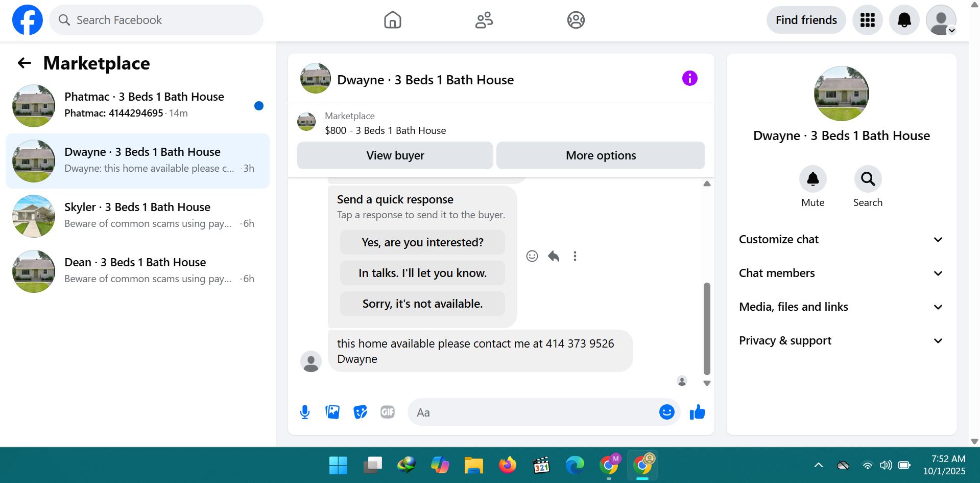Send a thumbs up like
This screenshot has height=483, width=980.
point(697,412)
